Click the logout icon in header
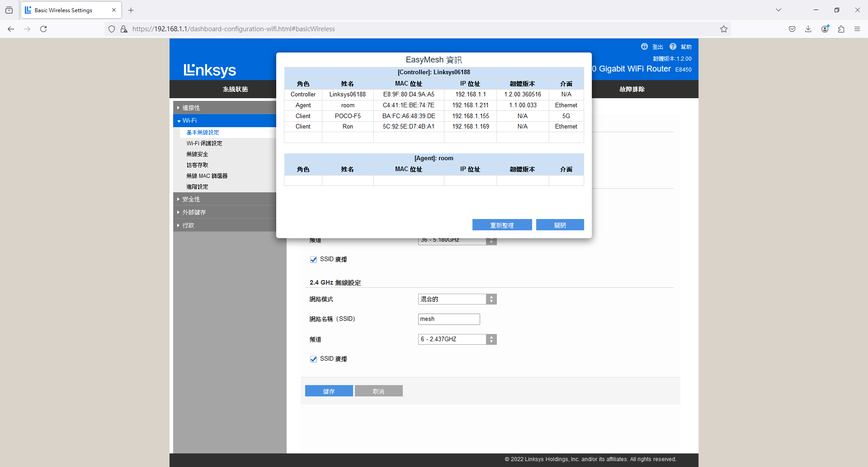 [644, 47]
